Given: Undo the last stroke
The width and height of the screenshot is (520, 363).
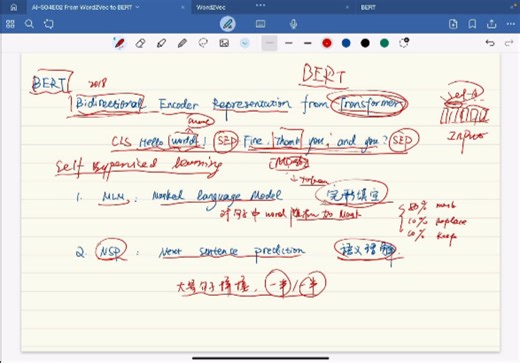Looking at the screenshot, I should 490,43.
